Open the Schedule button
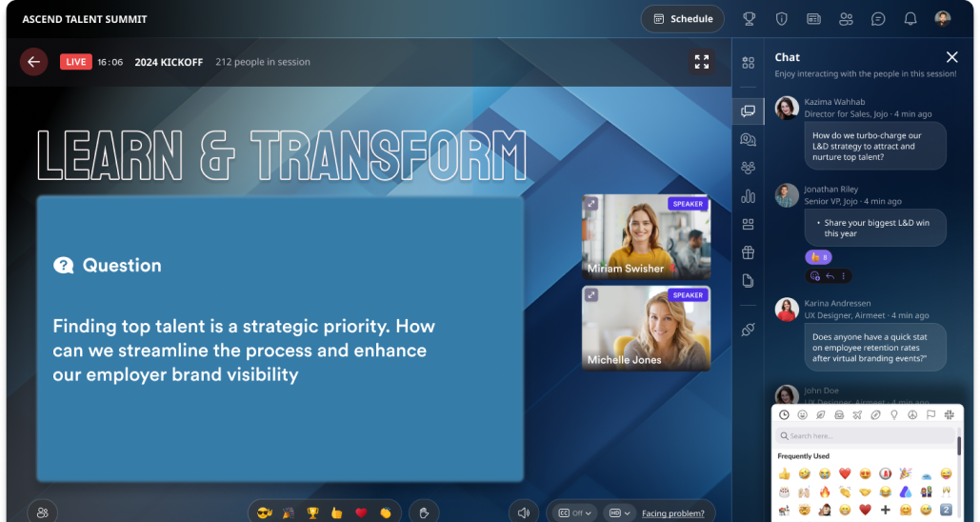Viewport: 980px width, 522px height. click(683, 19)
